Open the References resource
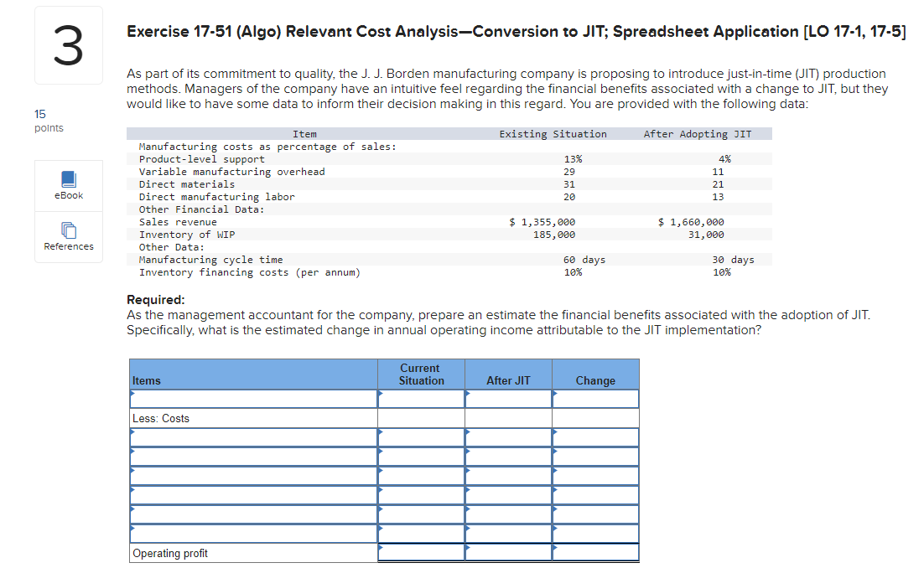This screenshot has width=924, height=568. point(68,237)
